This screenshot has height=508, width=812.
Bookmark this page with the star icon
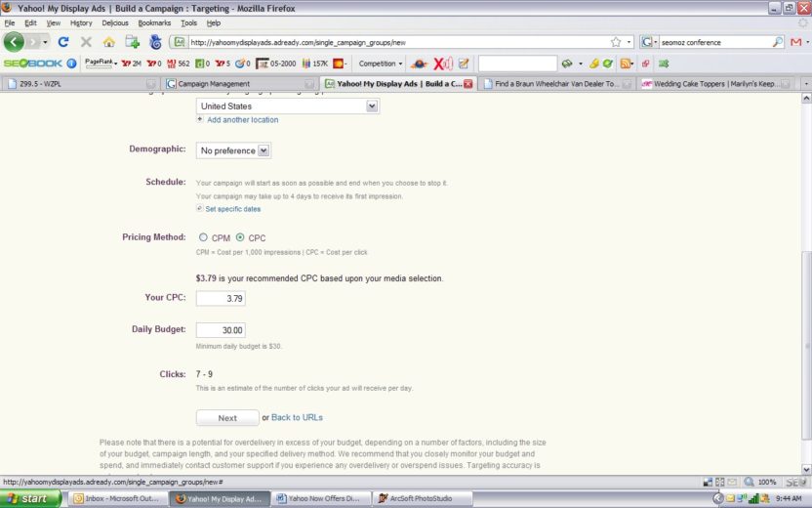click(616, 42)
